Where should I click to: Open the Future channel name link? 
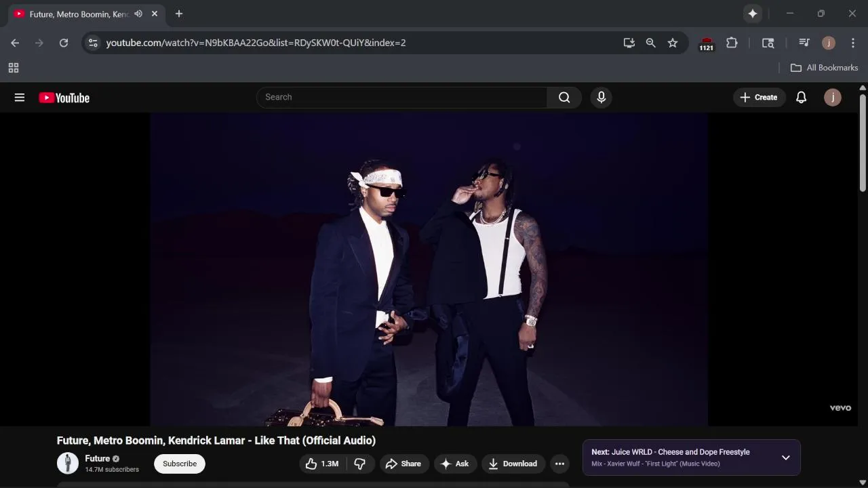point(98,458)
